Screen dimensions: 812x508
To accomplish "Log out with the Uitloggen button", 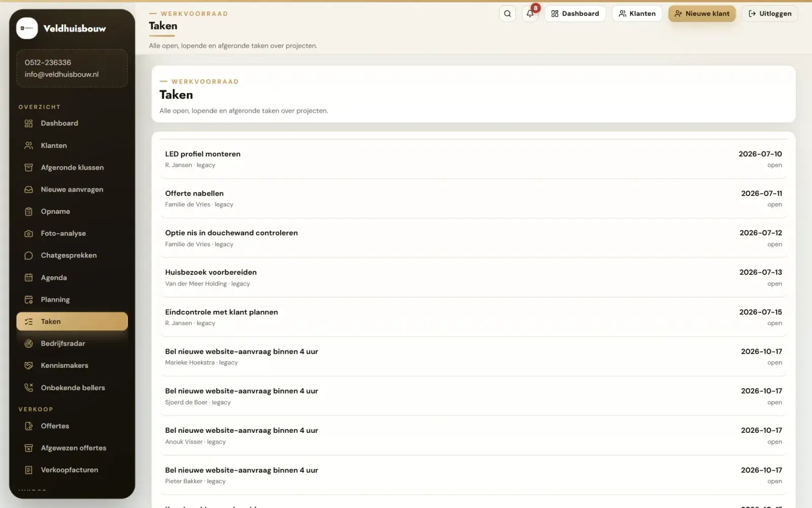I will tap(770, 14).
